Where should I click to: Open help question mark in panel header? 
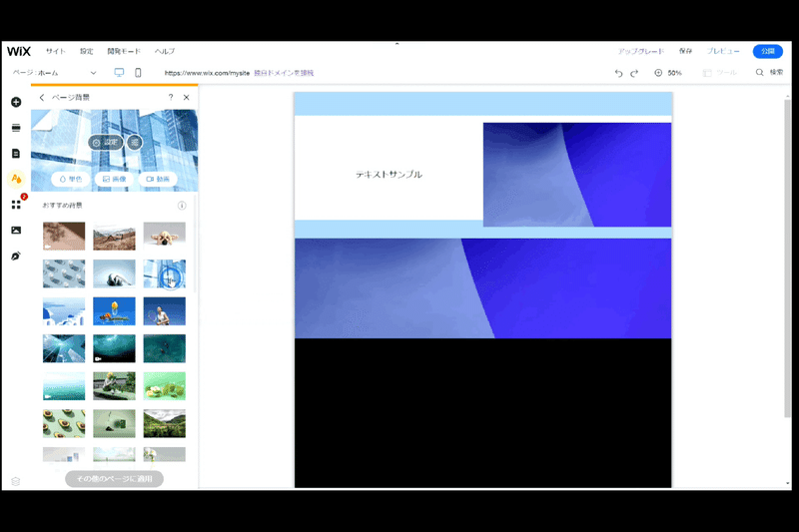[171, 97]
